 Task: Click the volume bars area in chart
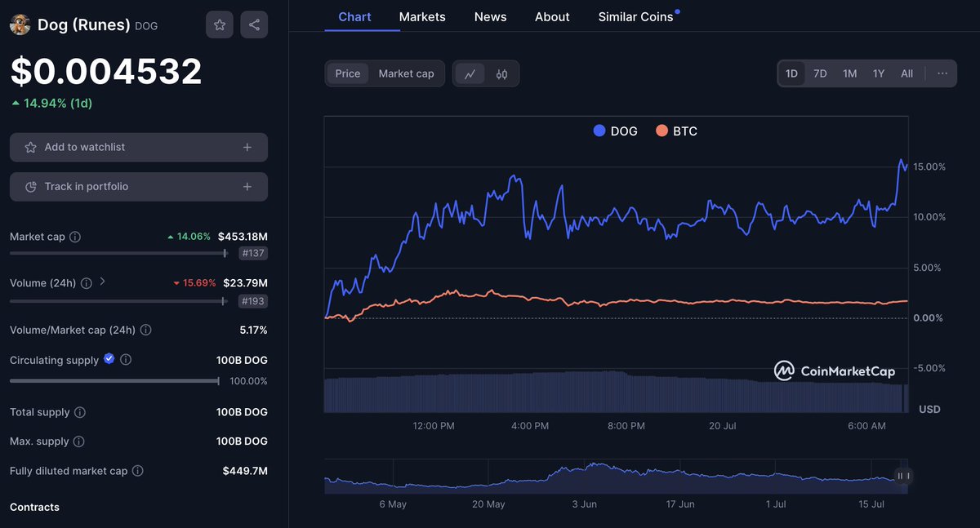point(617,392)
